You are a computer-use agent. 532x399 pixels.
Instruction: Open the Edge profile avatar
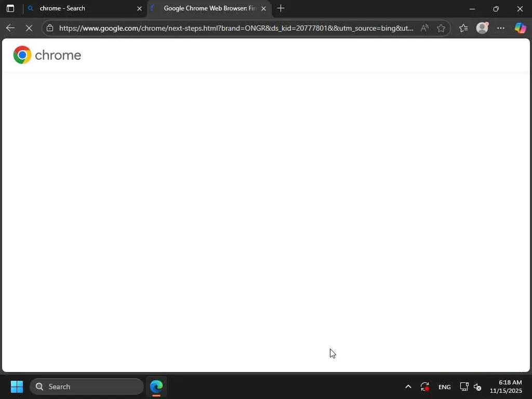click(482, 28)
